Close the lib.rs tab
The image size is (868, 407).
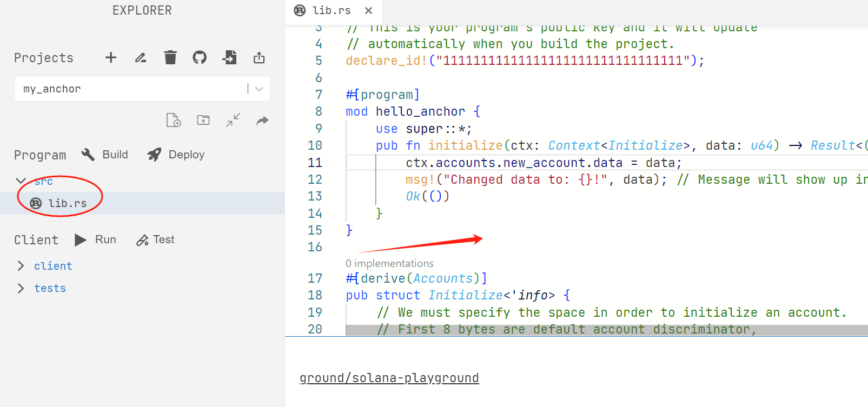pos(369,11)
